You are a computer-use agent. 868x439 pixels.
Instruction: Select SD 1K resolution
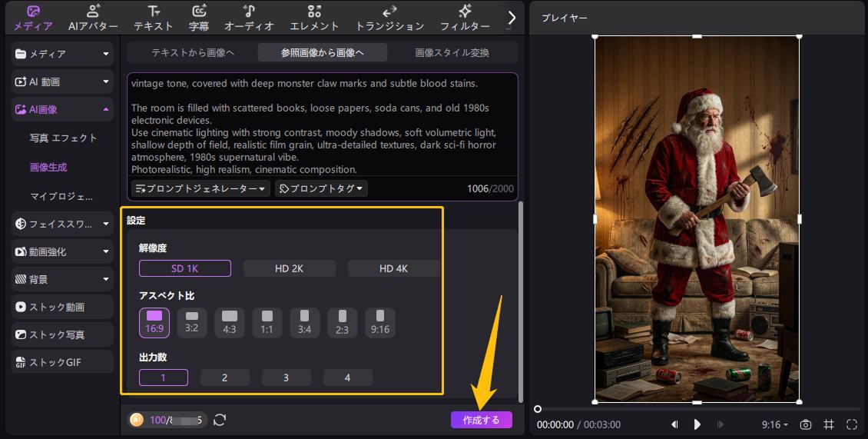[185, 268]
